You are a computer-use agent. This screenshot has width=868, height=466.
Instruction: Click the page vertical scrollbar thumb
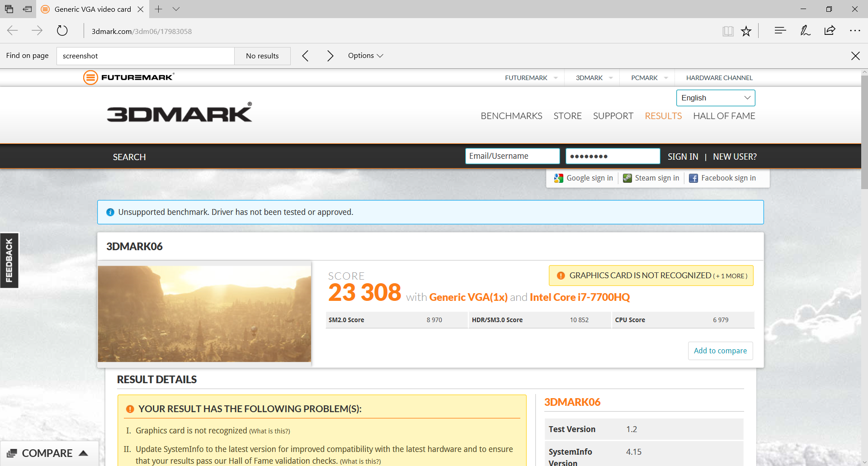[864, 131]
